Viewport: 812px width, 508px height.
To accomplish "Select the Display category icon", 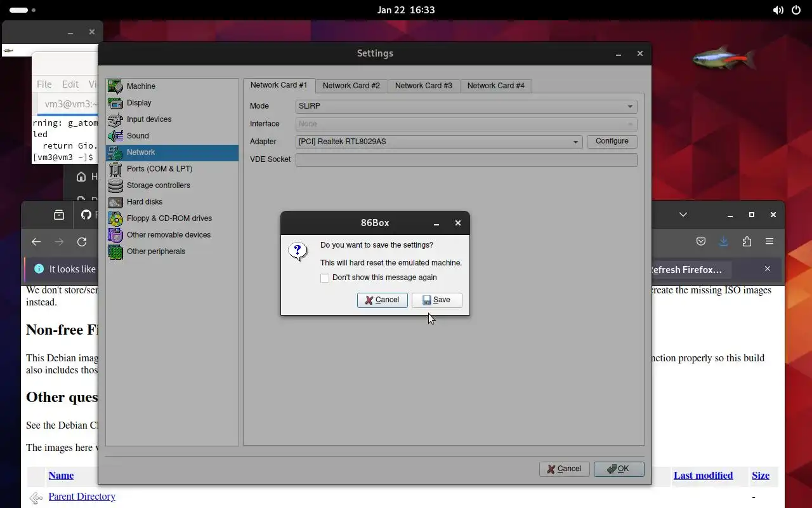I will pos(115,103).
